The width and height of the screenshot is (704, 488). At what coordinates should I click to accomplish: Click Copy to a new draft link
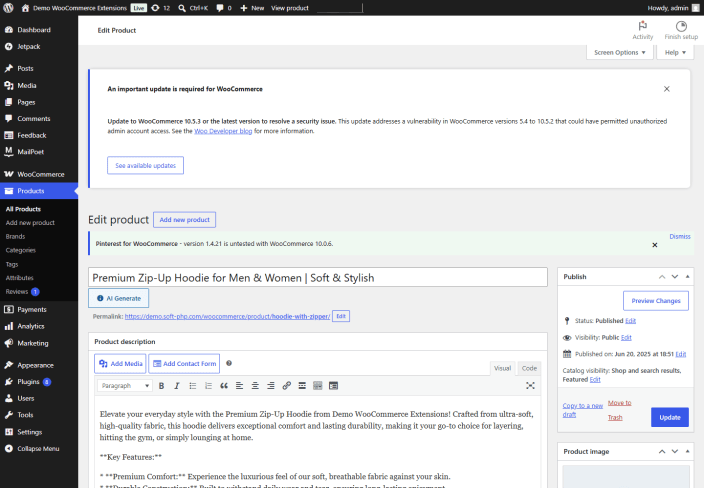(x=582, y=410)
